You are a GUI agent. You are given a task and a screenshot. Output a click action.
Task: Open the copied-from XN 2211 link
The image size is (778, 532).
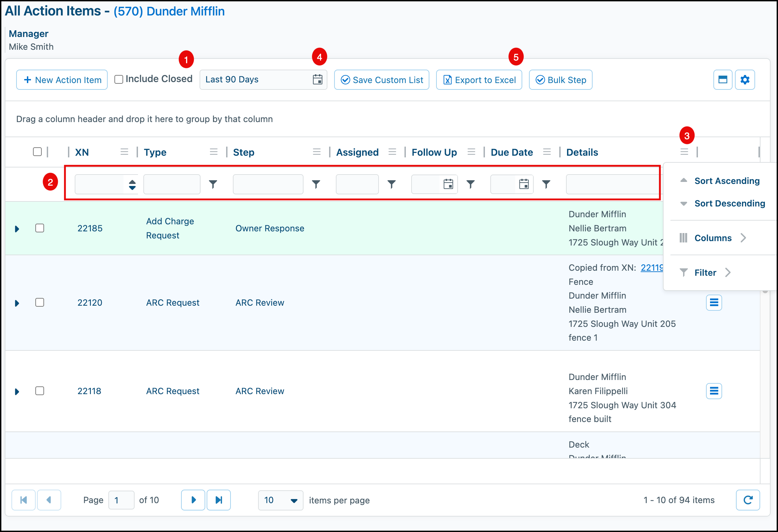click(652, 268)
